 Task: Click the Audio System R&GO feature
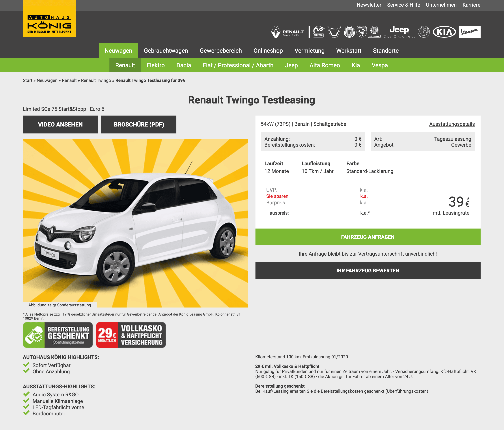pyautogui.click(x=55, y=395)
